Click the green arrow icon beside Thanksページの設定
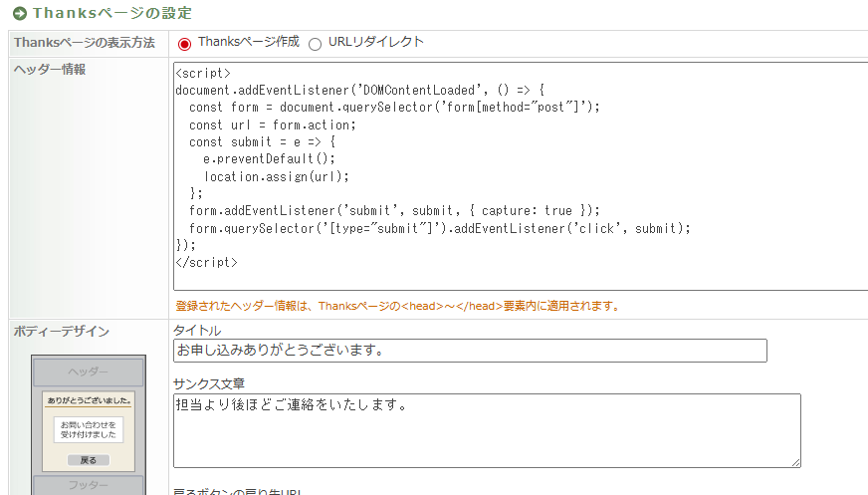This screenshot has width=868, height=495. point(19,14)
